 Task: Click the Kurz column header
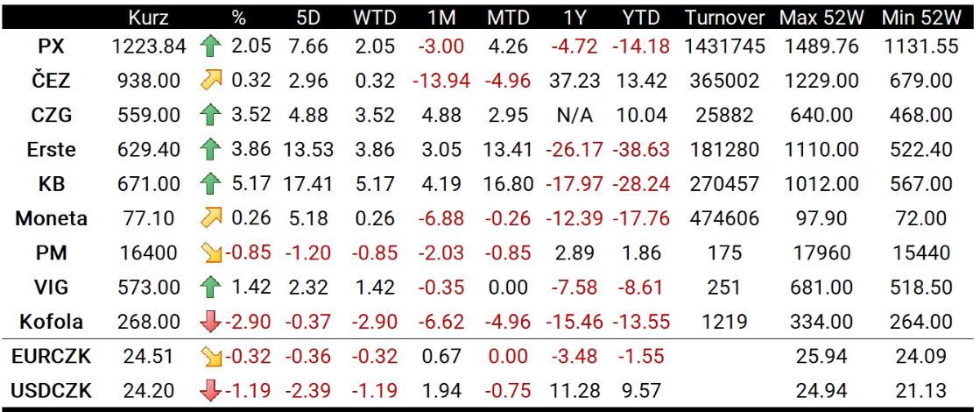[x=149, y=18]
